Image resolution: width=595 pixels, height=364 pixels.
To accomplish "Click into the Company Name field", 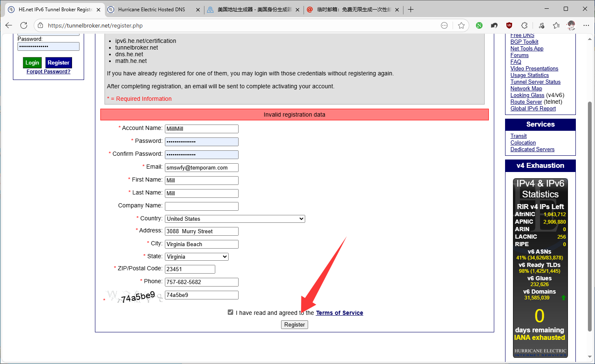I will (202, 206).
